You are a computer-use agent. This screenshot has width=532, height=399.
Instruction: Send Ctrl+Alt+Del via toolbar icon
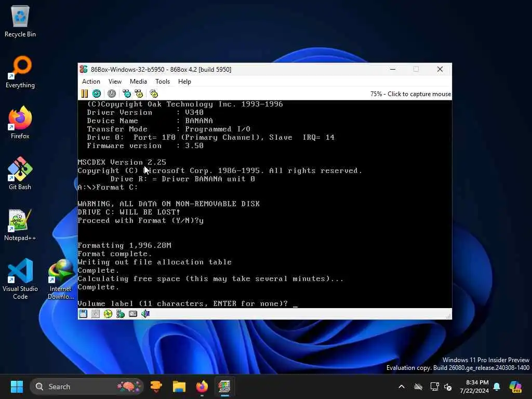tap(127, 94)
